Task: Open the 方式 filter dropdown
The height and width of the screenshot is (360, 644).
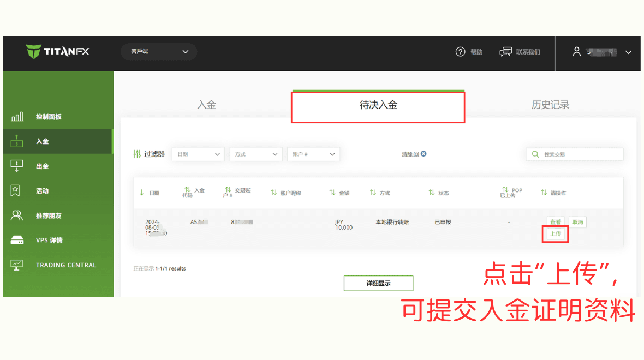Action: [255, 154]
